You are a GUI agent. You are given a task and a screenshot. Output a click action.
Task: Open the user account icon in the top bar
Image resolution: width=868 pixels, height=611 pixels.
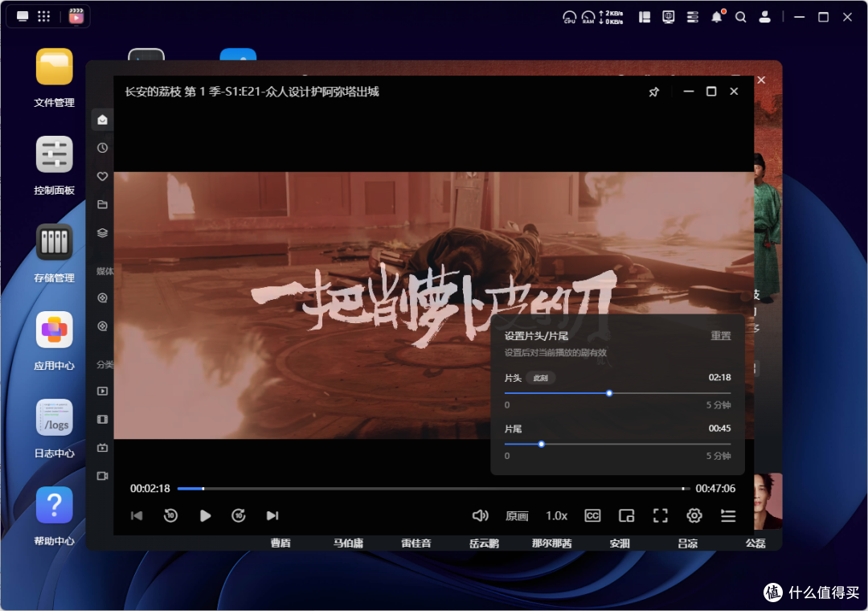(764, 17)
